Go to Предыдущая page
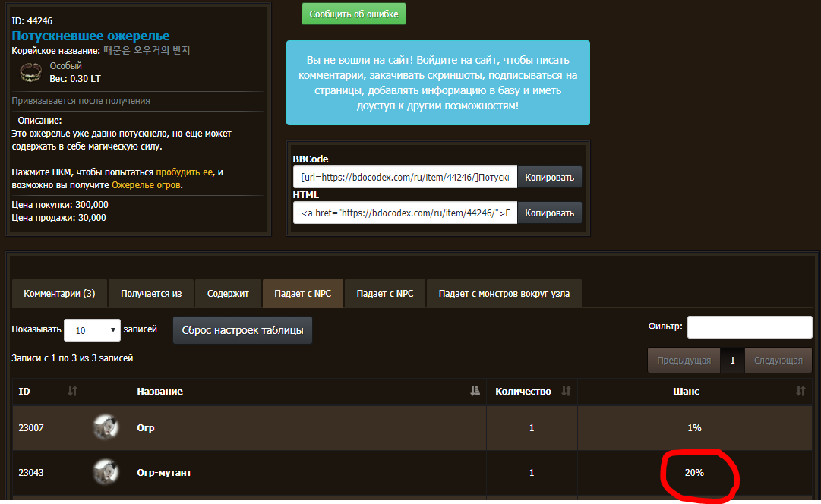Image resolution: width=821 pixels, height=504 pixels. 684,360
